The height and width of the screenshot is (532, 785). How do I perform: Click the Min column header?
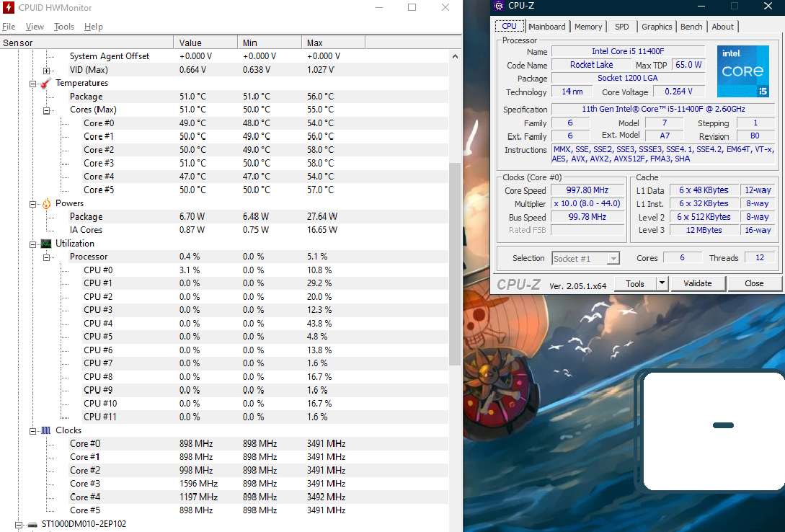(270, 43)
